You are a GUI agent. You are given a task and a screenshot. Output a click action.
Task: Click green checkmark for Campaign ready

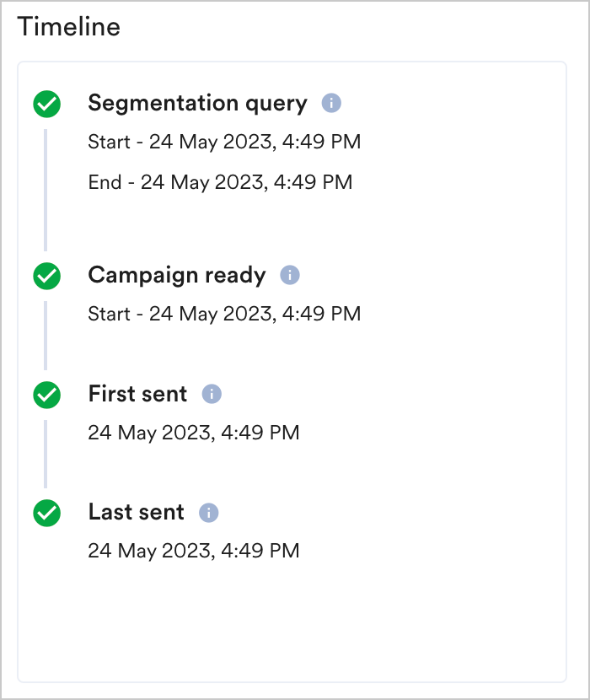pos(46,276)
